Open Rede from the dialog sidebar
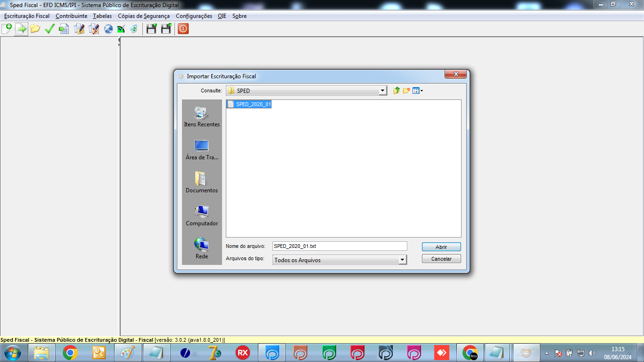 coord(202,249)
